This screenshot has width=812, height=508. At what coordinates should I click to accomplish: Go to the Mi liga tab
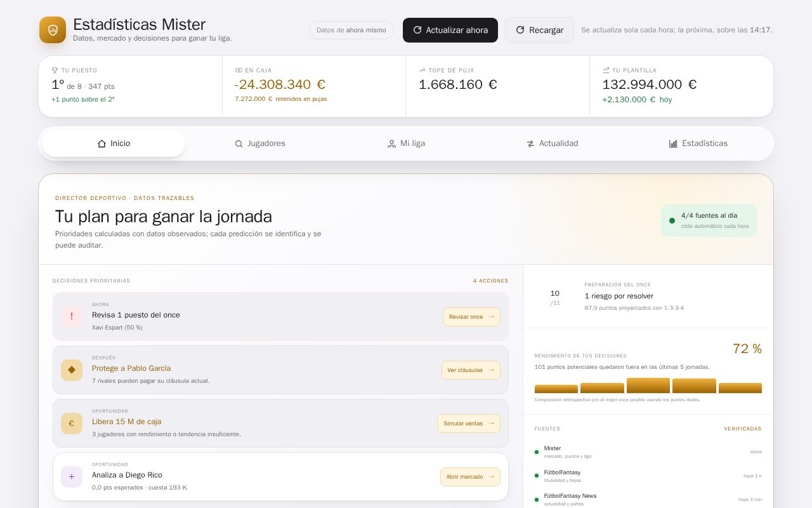coord(406,144)
